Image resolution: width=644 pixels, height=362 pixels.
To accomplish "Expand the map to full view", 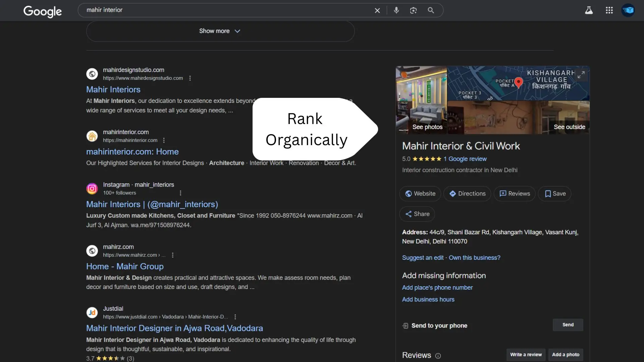I will 581,75.
